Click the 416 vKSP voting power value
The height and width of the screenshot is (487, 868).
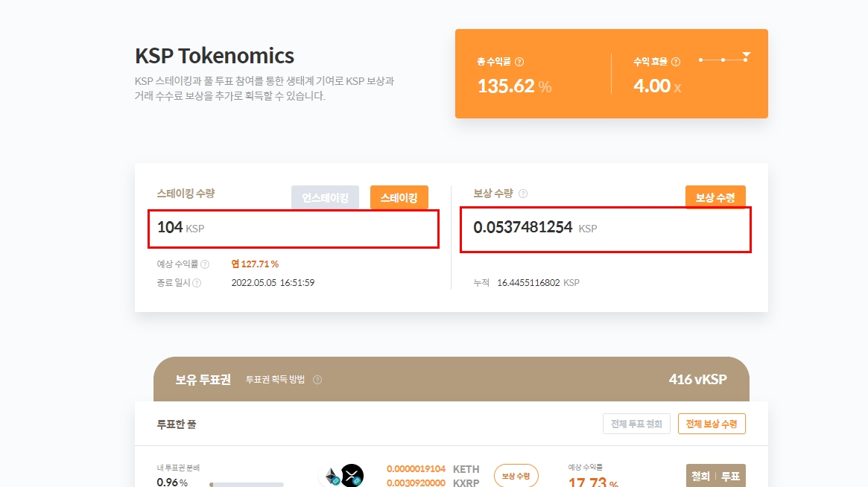pyautogui.click(x=697, y=380)
